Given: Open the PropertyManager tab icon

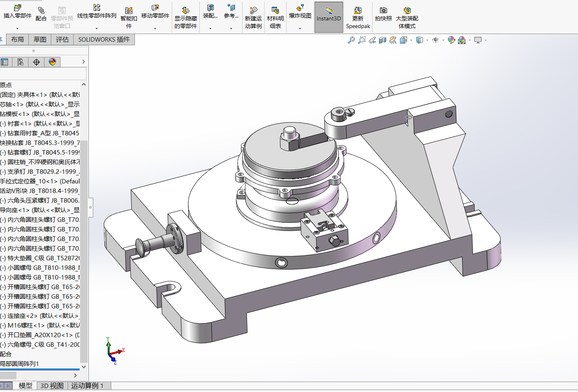Looking at the screenshot, I should tap(20, 62).
